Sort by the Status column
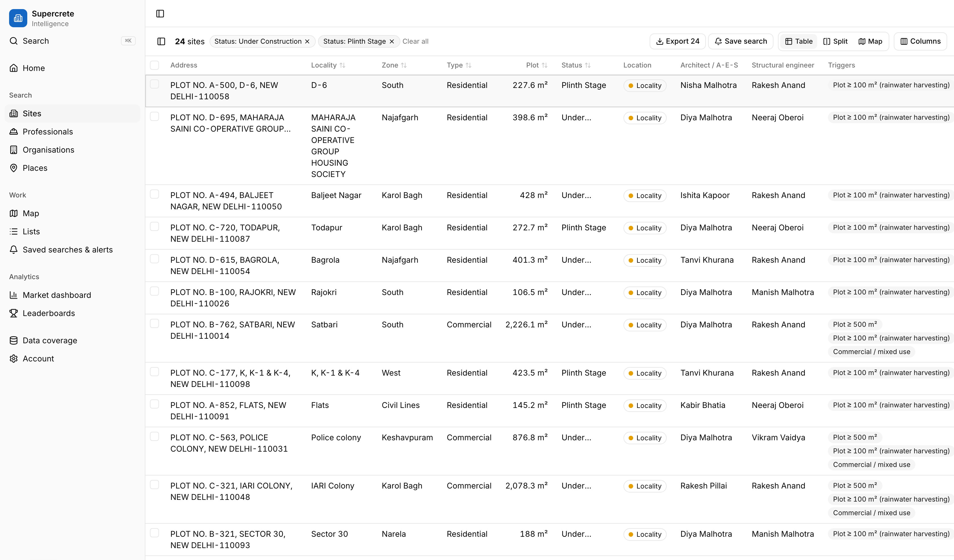The width and height of the screenshot is (954, 560). click(x=576, y=65)
